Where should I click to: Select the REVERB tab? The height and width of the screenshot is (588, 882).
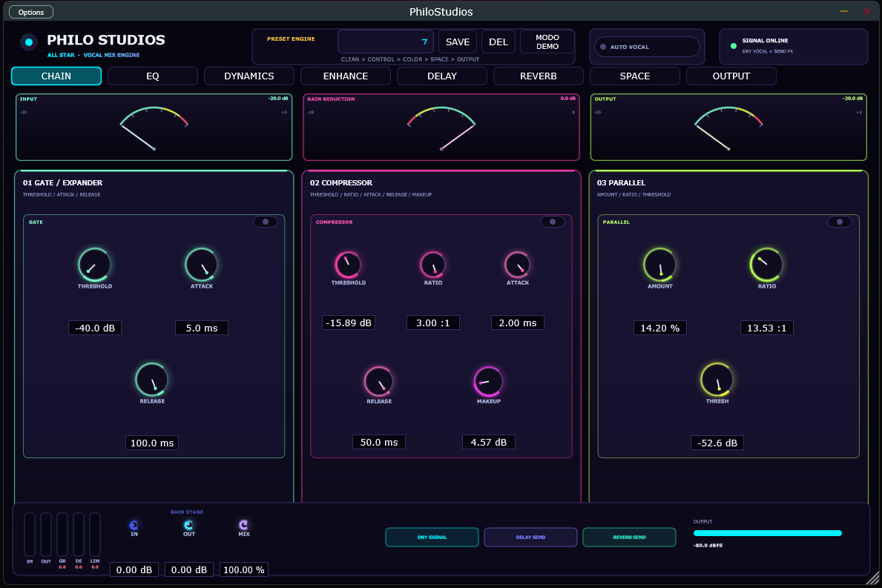click(x=539, y=76)
